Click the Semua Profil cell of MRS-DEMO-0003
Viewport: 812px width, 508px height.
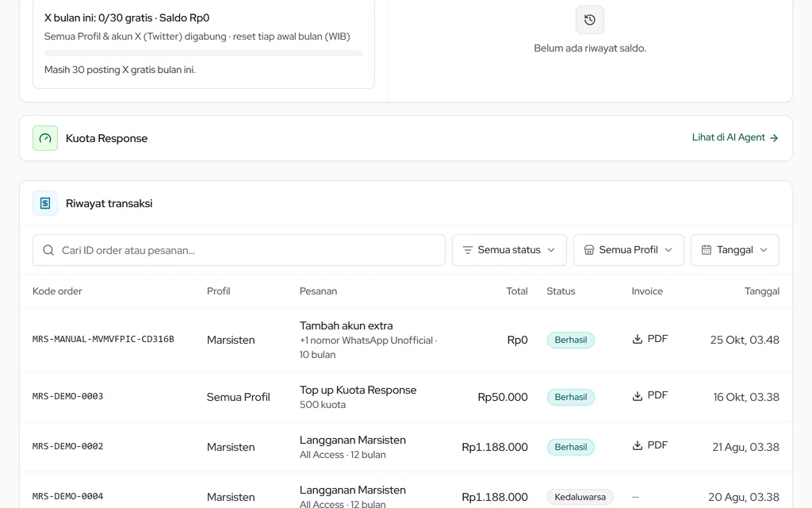coord(238,397)
